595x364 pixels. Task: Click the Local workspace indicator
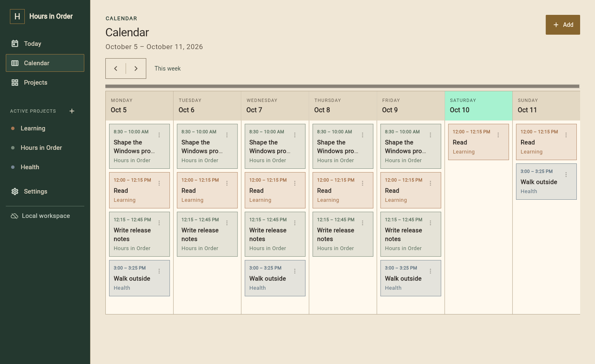pyautogui.click(x=40, y=216)
